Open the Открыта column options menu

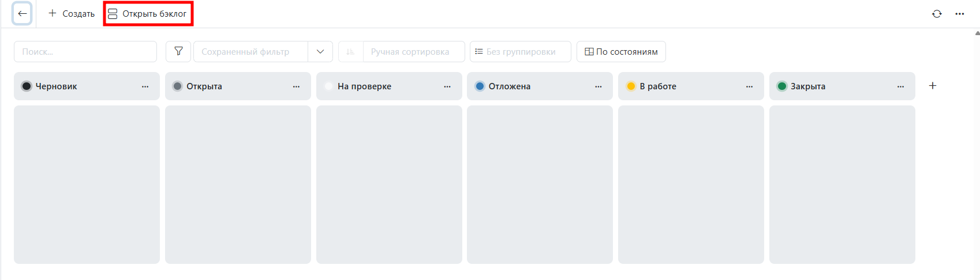296,86
